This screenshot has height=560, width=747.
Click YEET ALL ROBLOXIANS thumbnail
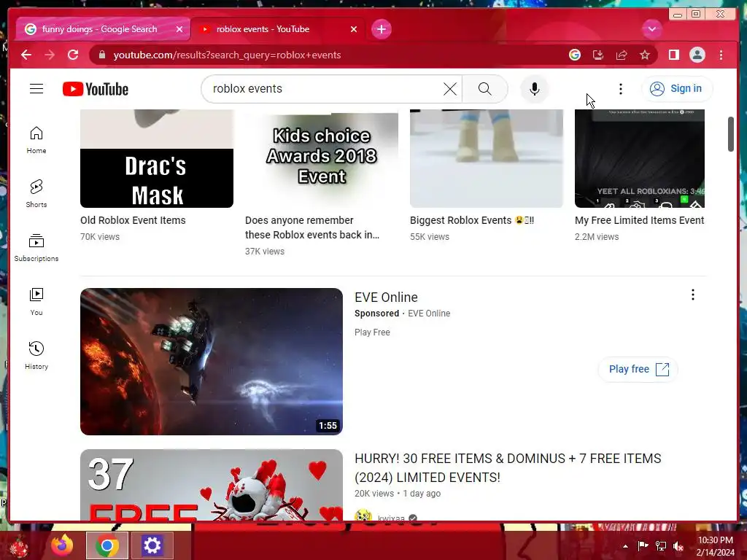click(x=639, y=158)
